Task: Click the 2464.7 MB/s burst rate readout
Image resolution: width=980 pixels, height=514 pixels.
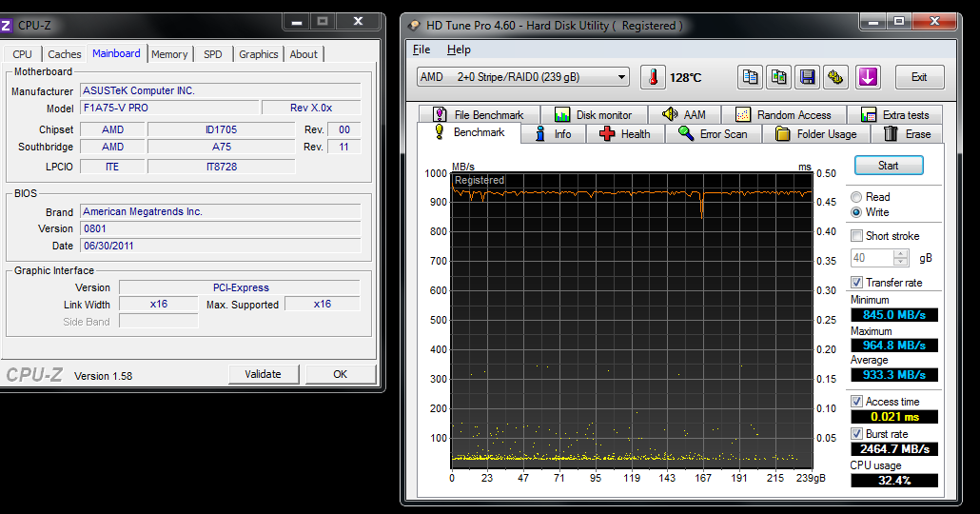Action: point(893,449)
